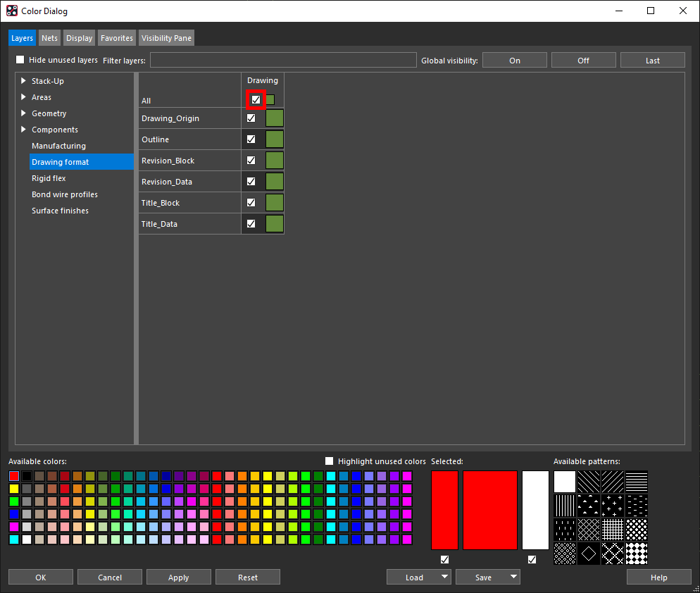This screenshot has width=700, height=593.
Task: Enable Hide unused layers checkbox
Action: 20,59
